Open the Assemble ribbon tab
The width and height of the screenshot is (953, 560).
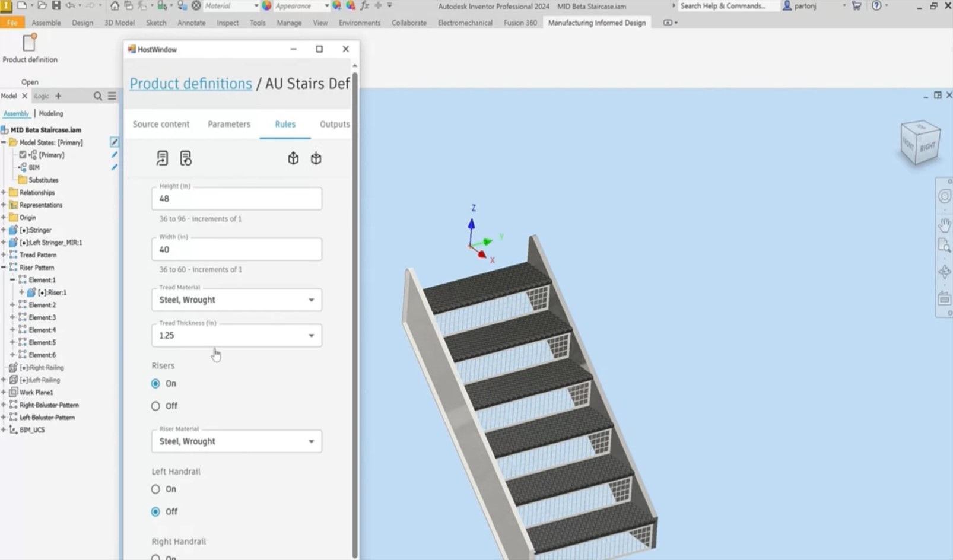tap(46, 23)
